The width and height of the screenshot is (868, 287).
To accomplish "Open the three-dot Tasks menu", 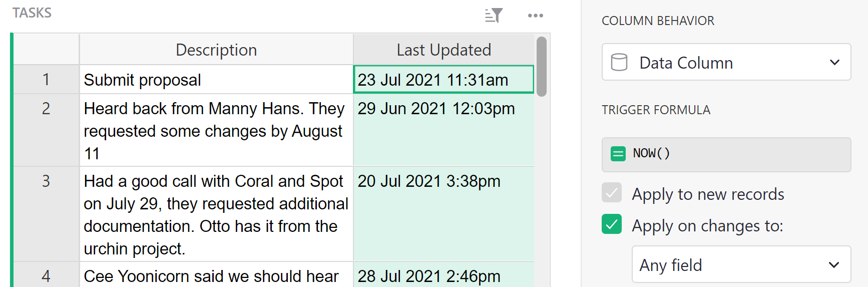I will coord(535,16).
